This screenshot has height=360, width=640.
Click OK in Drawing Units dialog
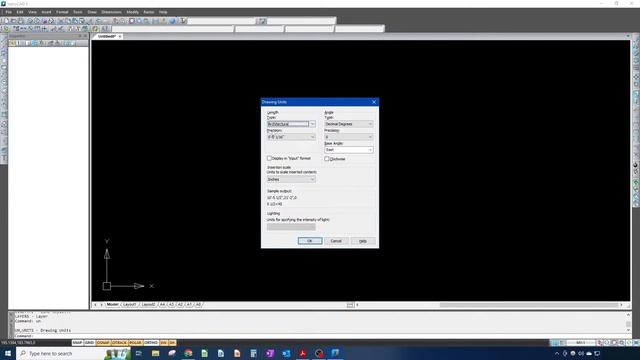[310, 241]
